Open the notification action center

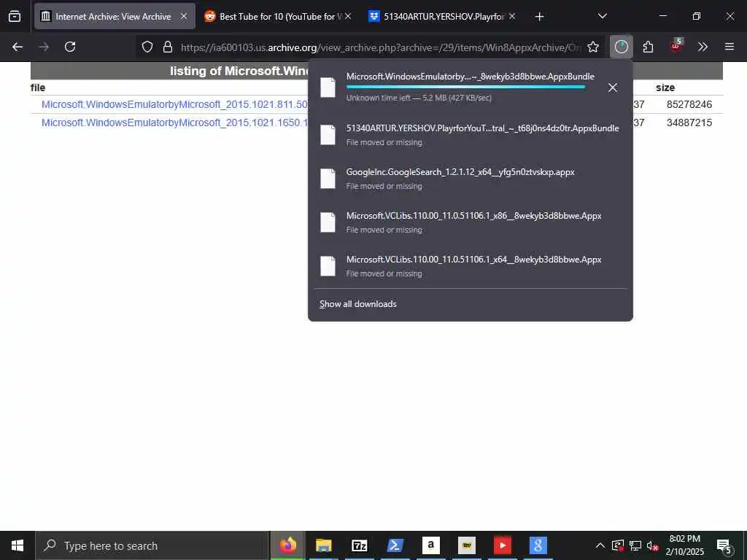[724, 546]
